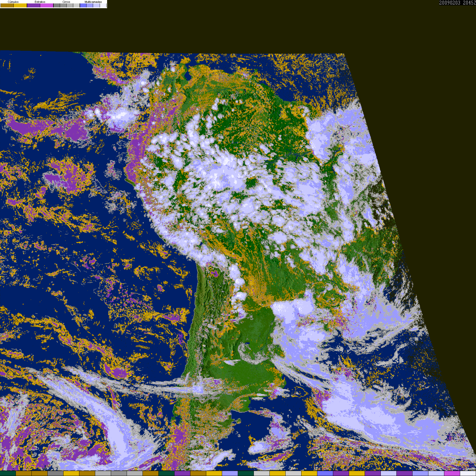The width and height of the screenshot is (476, 476).
Task: Select the dark purple Estratos legend swatch
Action: click(34, 5)
